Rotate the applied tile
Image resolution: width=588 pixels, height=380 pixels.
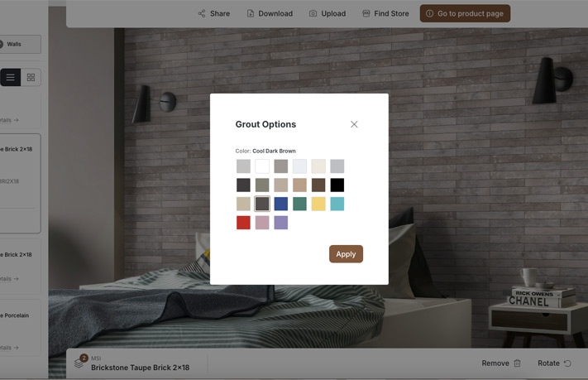(x=554, y=363)
